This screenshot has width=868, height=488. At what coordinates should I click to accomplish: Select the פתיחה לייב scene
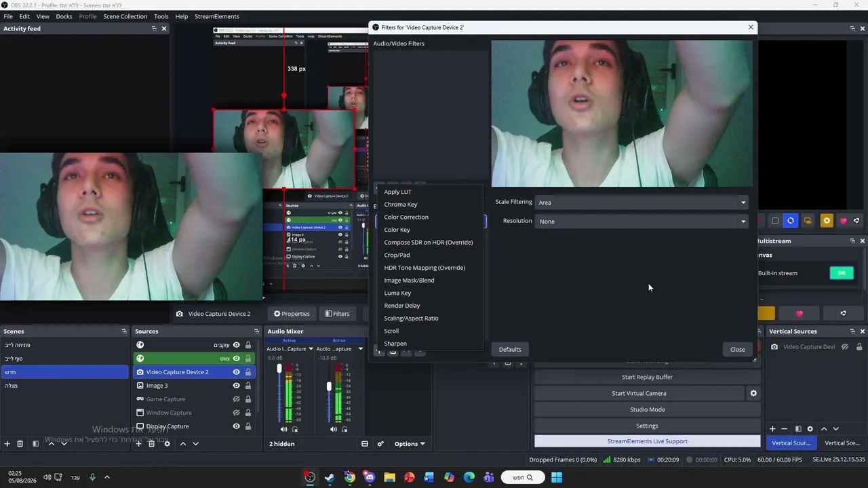point(64,345)
